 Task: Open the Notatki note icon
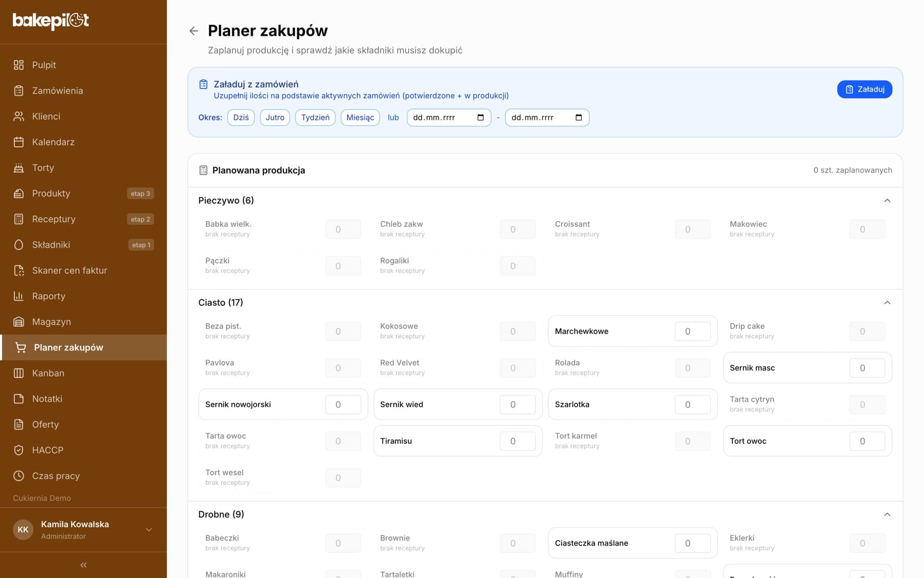[19, 399]
